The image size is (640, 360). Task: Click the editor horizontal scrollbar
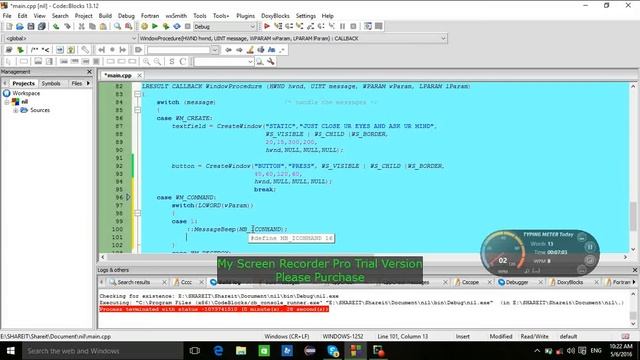pyautogui.click(x=364, y=257)
